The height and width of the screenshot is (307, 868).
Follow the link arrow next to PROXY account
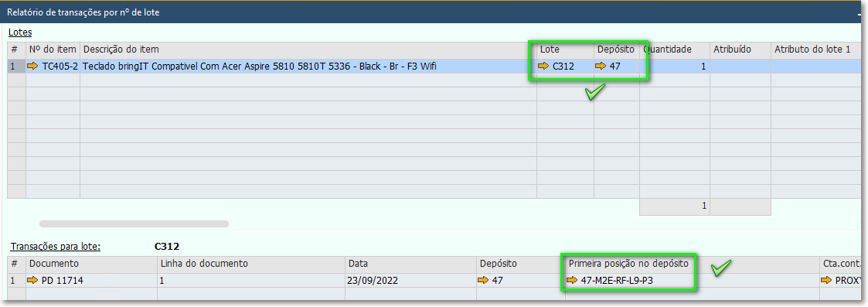(826, 281)
